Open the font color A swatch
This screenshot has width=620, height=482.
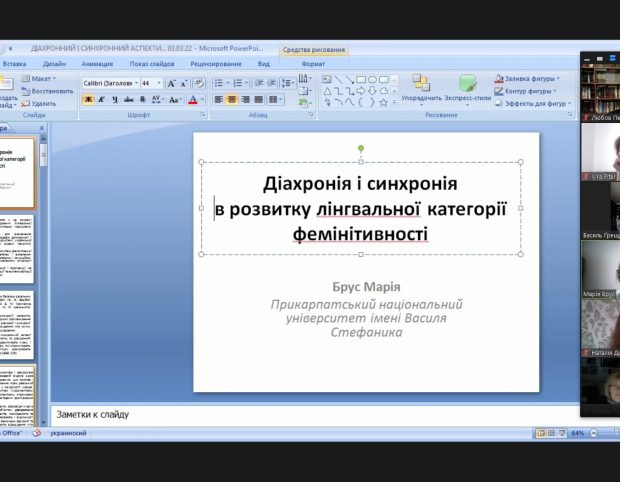tap(195, 100)
